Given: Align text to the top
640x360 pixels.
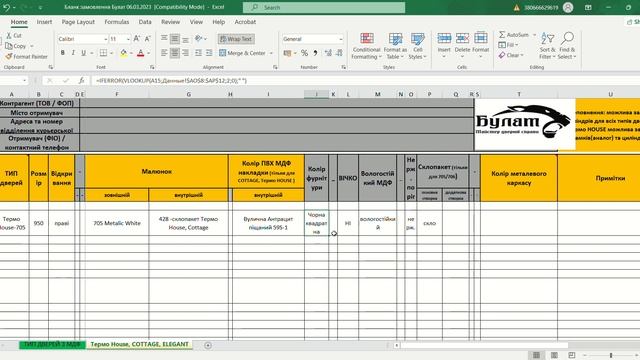Looking at the screenshot, I should tap(164, 39).
